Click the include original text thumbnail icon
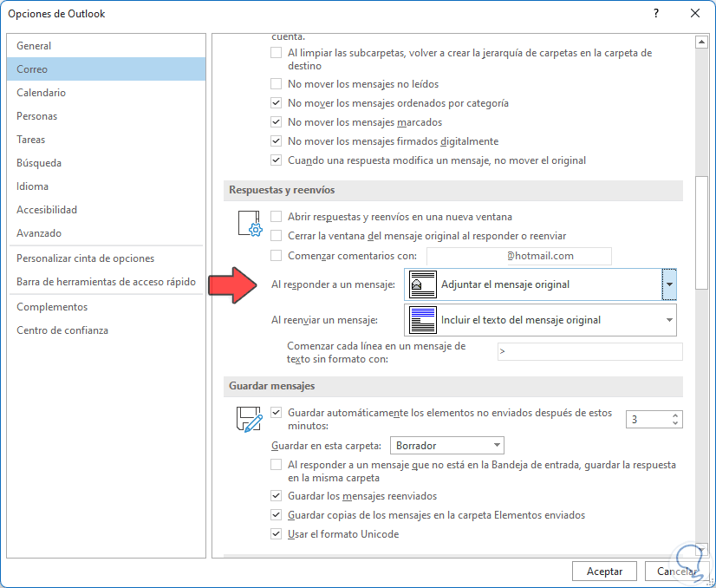Image resolution: width=716 pixels, height=588 pixels. coord(423,320)
